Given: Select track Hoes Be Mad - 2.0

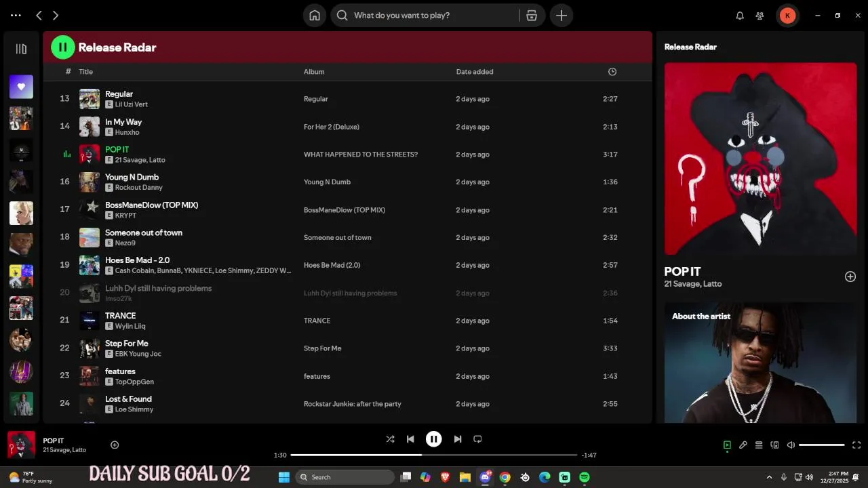Looking at the screenshot, I should tap(138, 260).
